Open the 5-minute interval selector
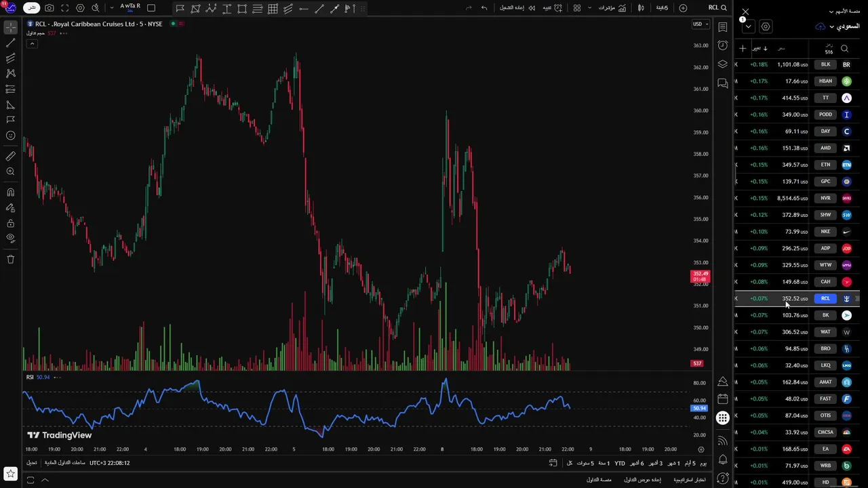 pyautogui.click(x=662, y=8)
